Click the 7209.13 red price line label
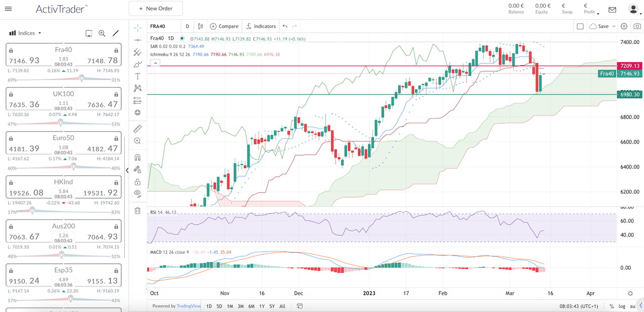The image size is (644, 312). click(630, 66)
